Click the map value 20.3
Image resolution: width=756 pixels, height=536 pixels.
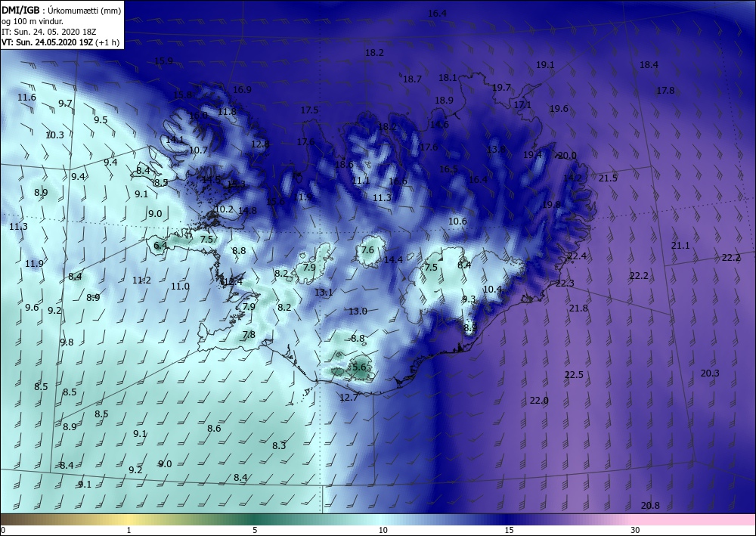click(x=710, y=373)
